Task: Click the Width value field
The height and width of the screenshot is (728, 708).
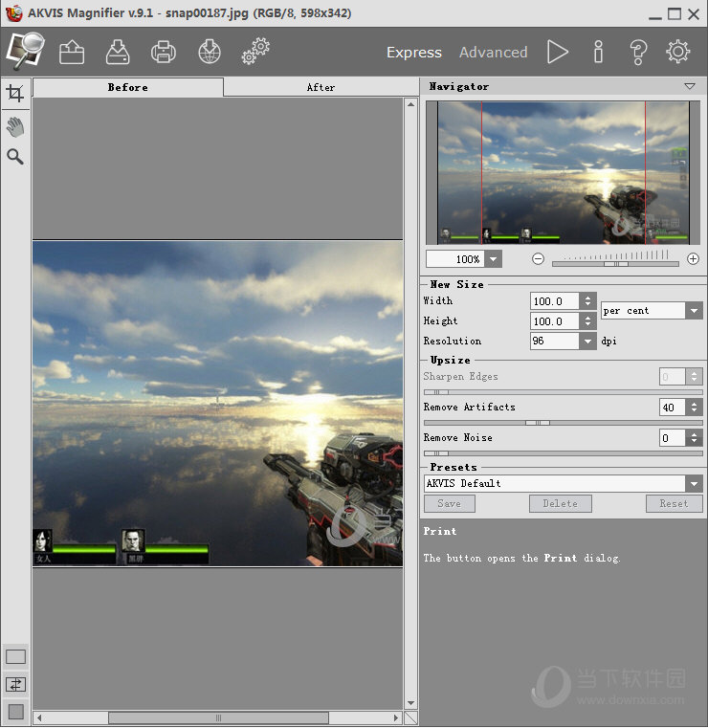Action: [554, 301]
